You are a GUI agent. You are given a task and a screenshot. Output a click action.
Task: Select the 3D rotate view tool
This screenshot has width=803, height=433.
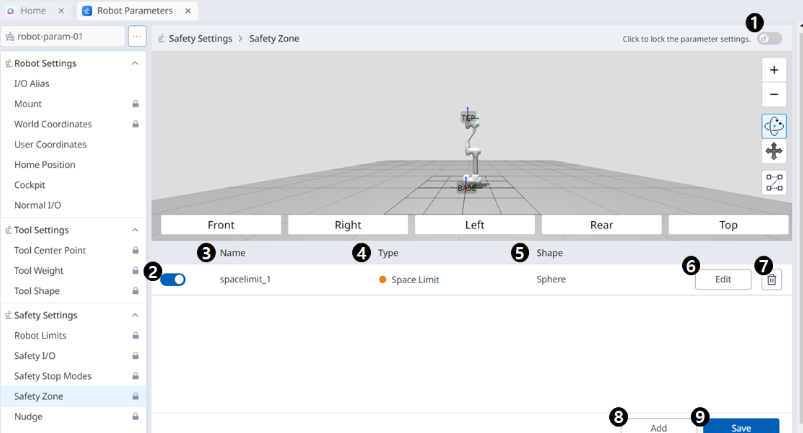[774, 126]
